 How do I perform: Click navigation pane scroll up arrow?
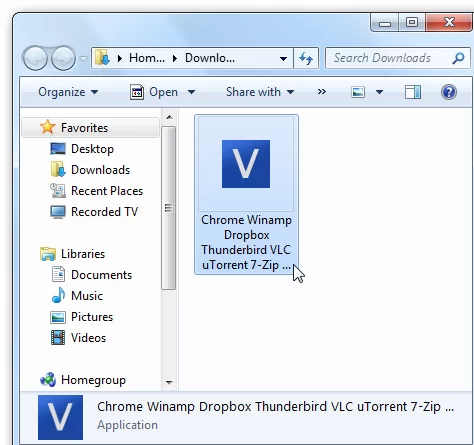(x=169, y=117)
